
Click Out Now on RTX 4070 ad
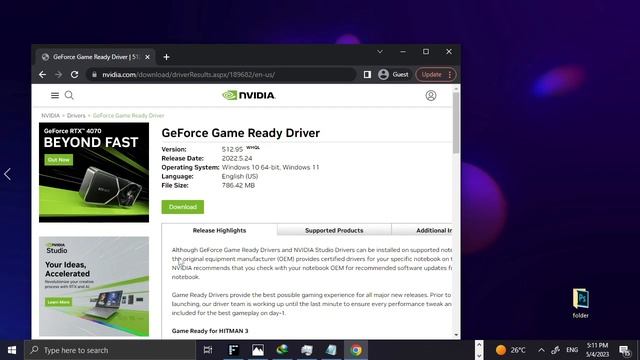tap(58, 160)
